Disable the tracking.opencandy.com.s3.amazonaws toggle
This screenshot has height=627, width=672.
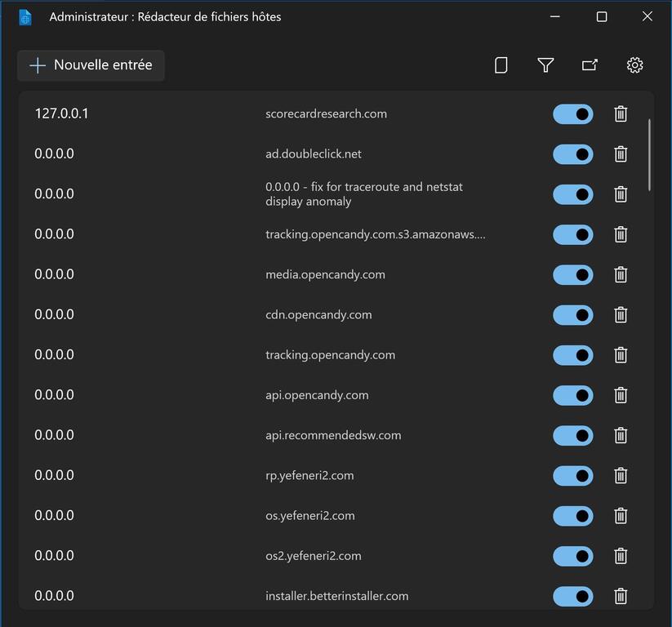tap(573, 234)
